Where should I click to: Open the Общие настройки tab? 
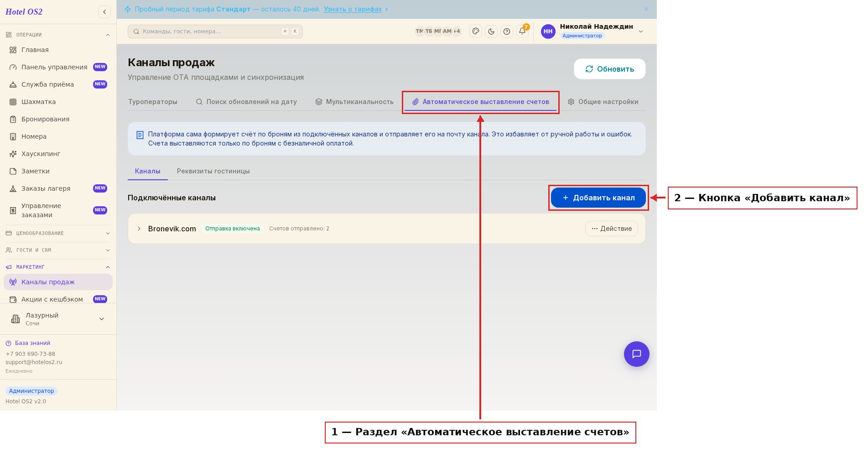[603, 102]
